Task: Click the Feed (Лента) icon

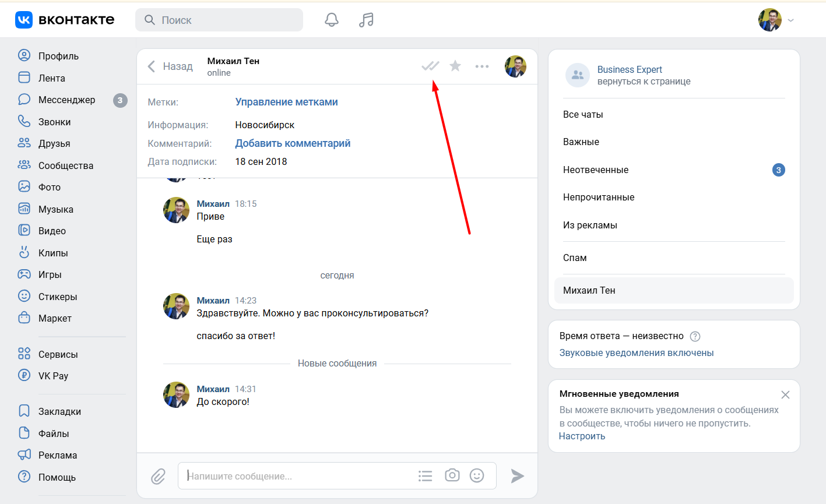Action: pos(24,77)
